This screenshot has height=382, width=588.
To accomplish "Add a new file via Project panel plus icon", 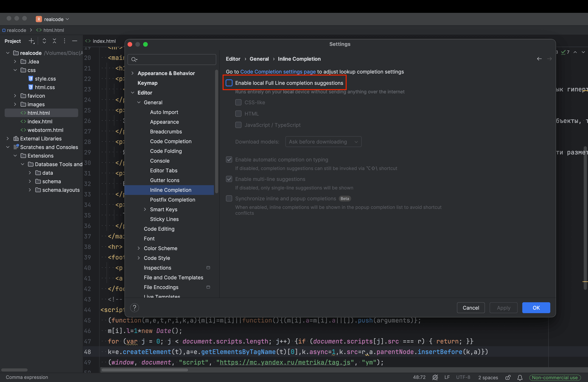I will [32, 41].
